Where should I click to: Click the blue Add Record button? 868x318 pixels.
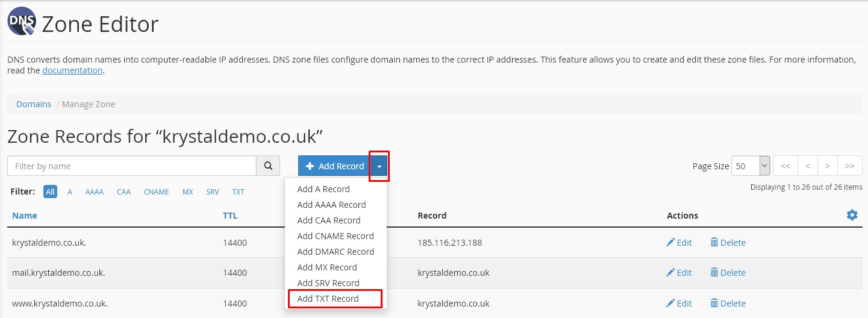(334, 166)
